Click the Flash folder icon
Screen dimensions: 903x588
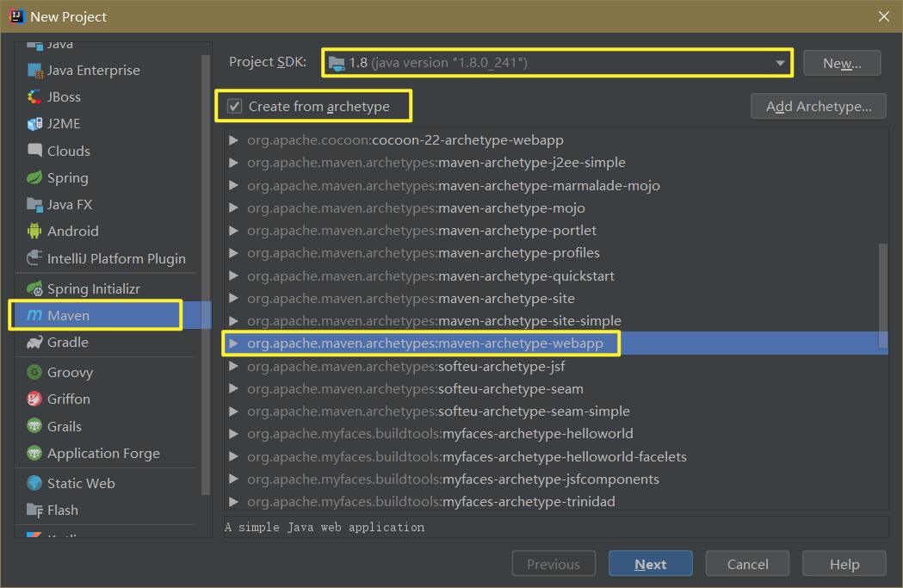34,511
